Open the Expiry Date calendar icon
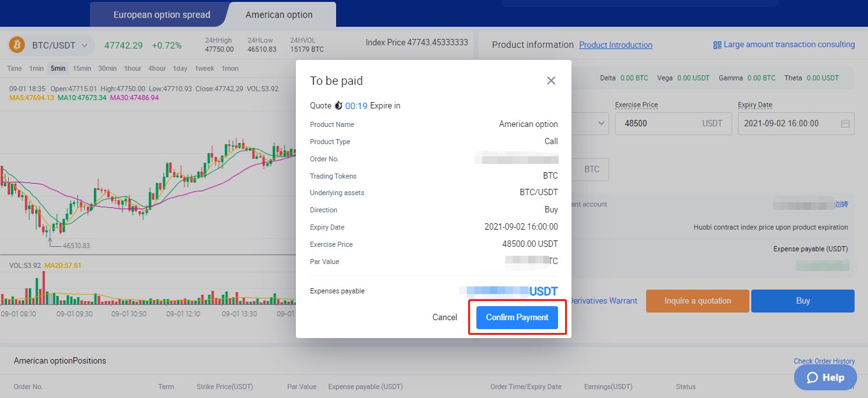This screenshot has width=868, height=398. (x=845, y=124)
